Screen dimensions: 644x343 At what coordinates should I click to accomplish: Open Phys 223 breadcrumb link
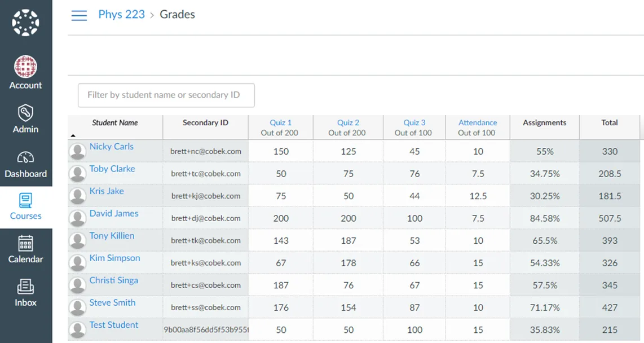(x=122, y=14)
